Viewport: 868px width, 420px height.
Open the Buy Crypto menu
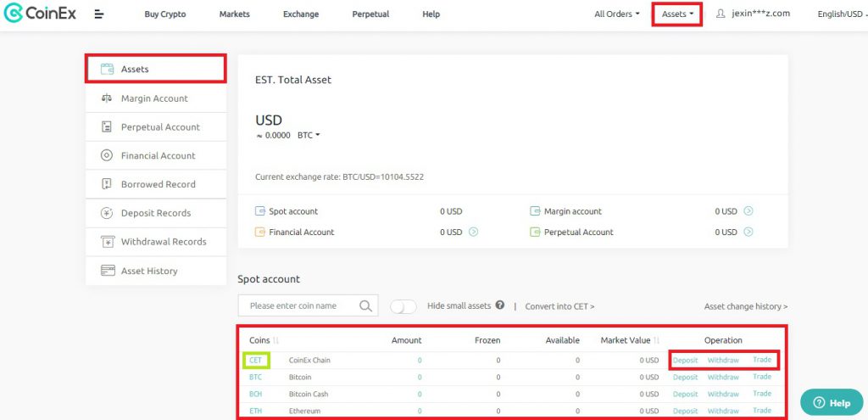coord(165,14)
